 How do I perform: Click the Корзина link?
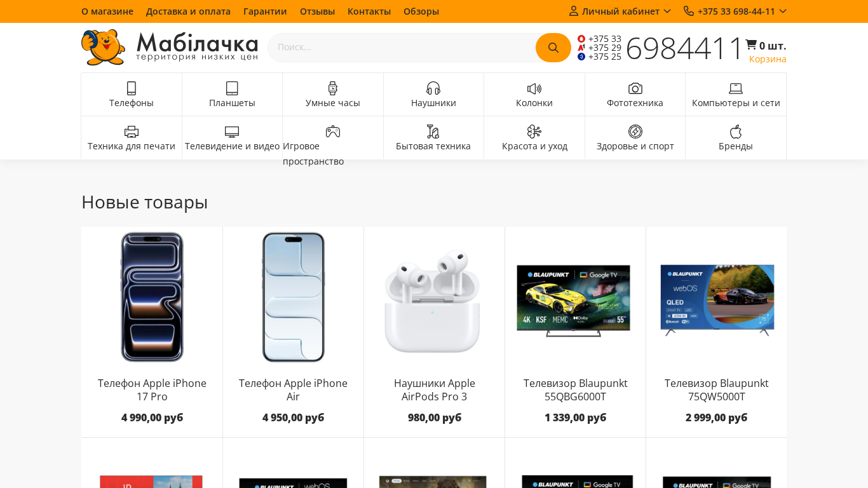[767, 59]
